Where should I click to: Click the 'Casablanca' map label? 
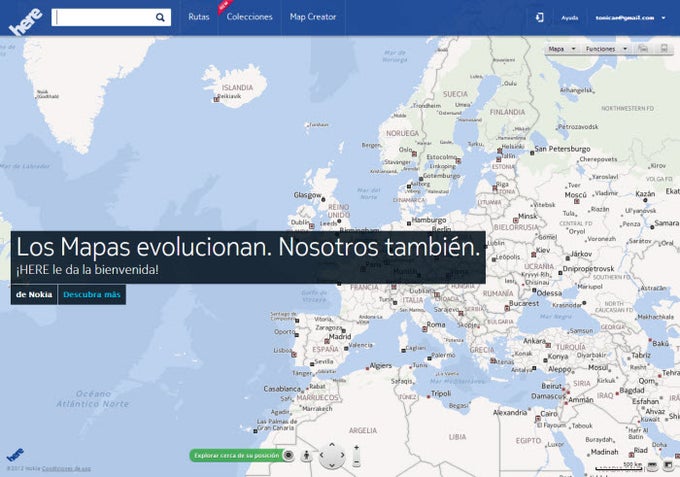[x=282, y=389]
